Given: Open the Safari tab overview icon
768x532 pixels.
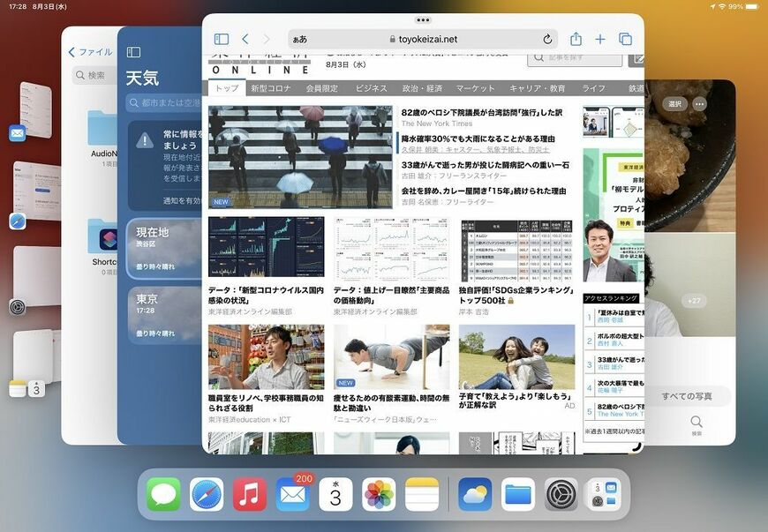Looking at the screenshot, I should click(x=625, y=39).
